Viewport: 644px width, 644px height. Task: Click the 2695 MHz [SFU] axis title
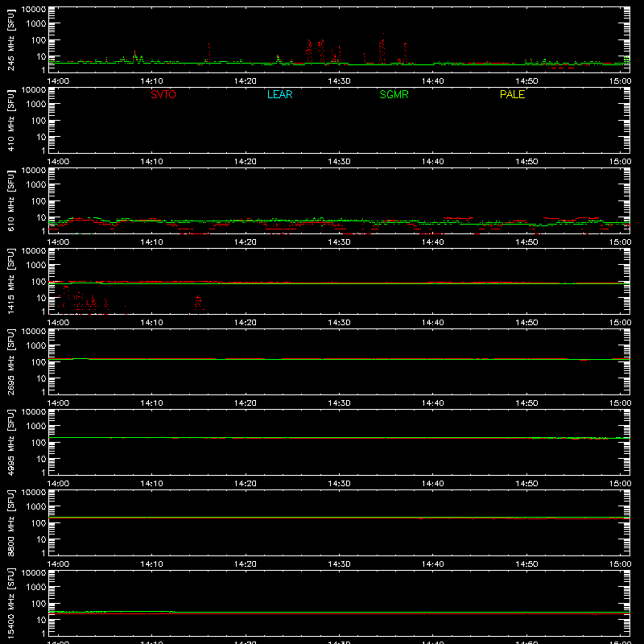tap(11, 361)
